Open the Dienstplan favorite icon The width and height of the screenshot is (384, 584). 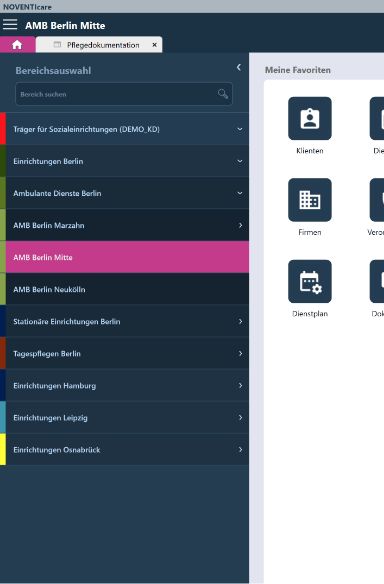[x=310, y=282]
